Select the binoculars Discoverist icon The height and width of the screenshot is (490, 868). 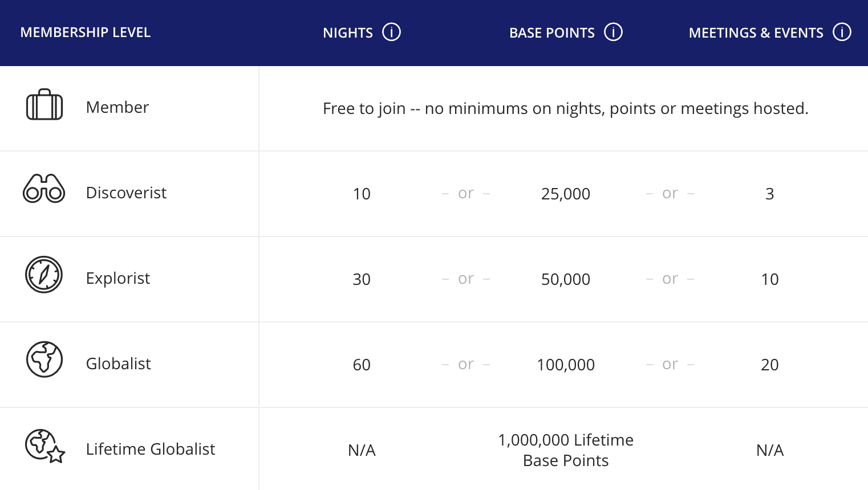tap(44, 189)
